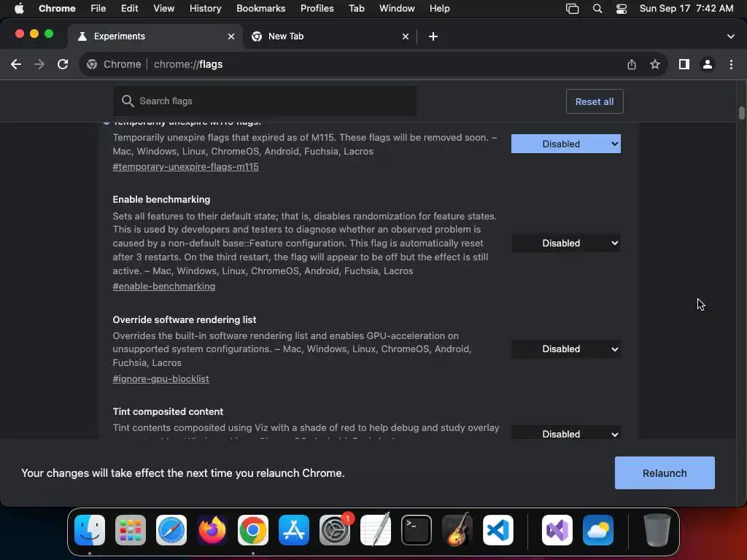Follow the #ignore-gpu-blocklist link
Image resolution: width=747 pixels, height=560 pixels.
coord(160,379)
